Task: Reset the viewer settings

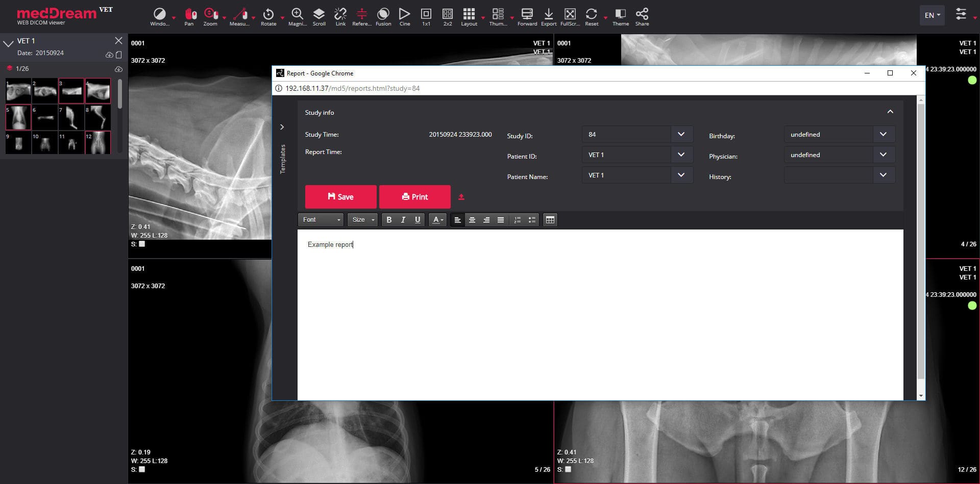Action: (x=591, y=15)
